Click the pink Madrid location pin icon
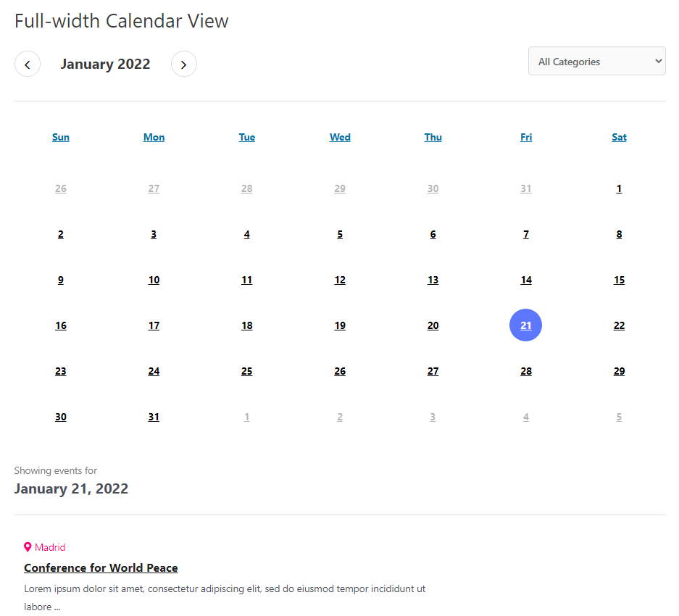This screenshot has width=679, height=616. [x=28, y=547]
